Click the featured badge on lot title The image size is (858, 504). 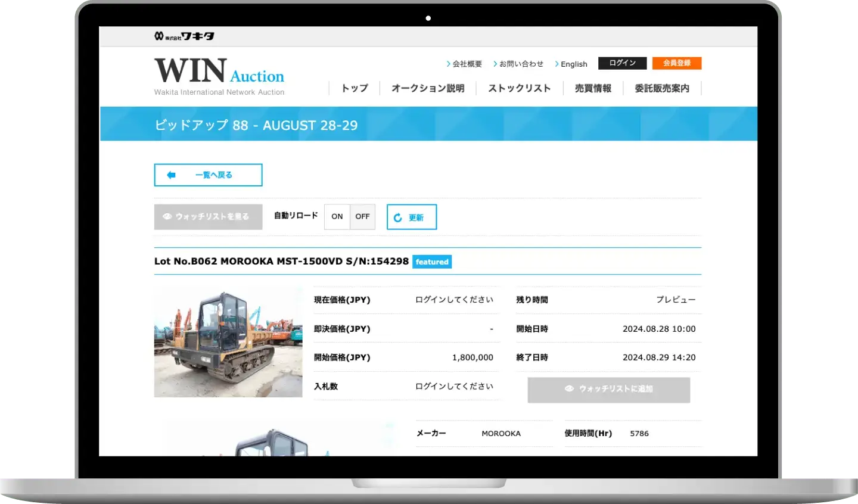432,262
